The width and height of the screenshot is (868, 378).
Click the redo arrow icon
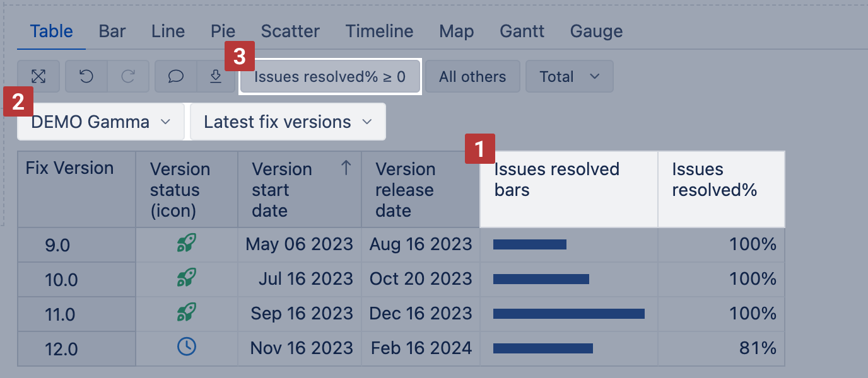click(128, 77)
